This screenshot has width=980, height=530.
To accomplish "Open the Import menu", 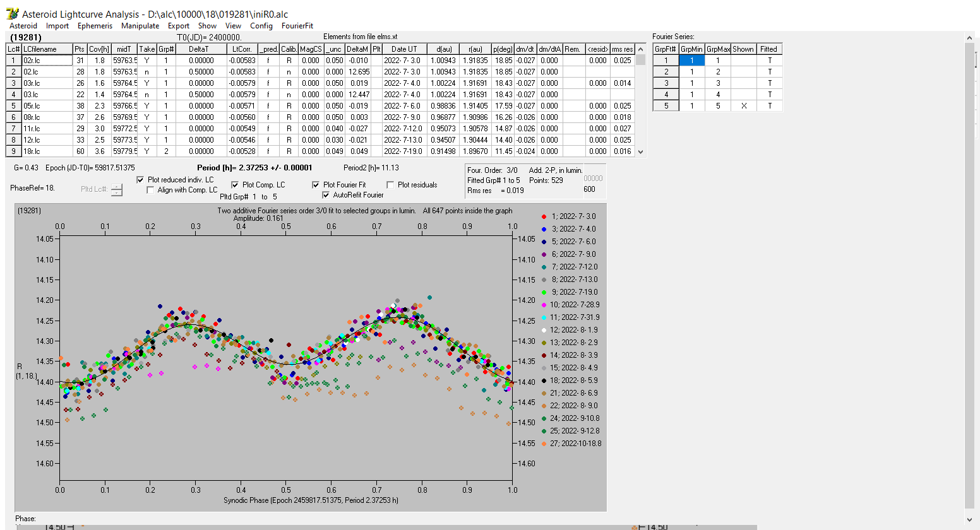I will pos(57,26).
